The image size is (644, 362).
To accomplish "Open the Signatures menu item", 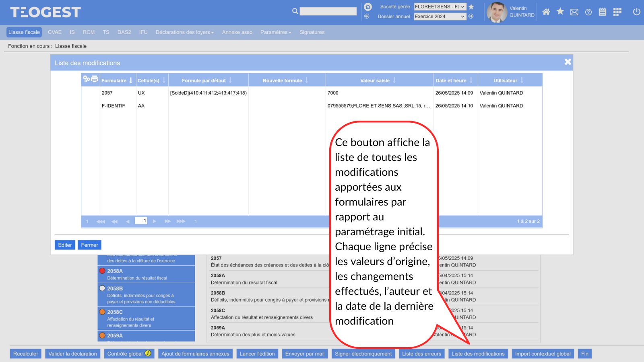I will point(312,32).
